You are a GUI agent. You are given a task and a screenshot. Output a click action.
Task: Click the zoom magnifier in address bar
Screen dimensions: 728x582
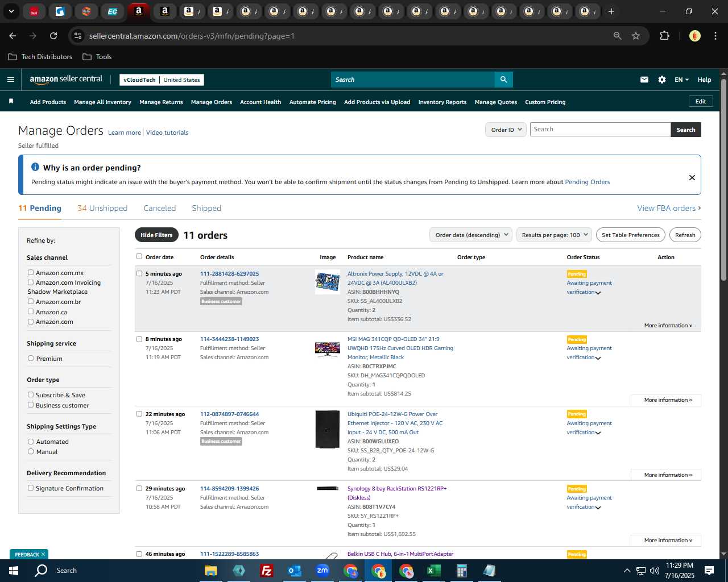pos(617,36)
